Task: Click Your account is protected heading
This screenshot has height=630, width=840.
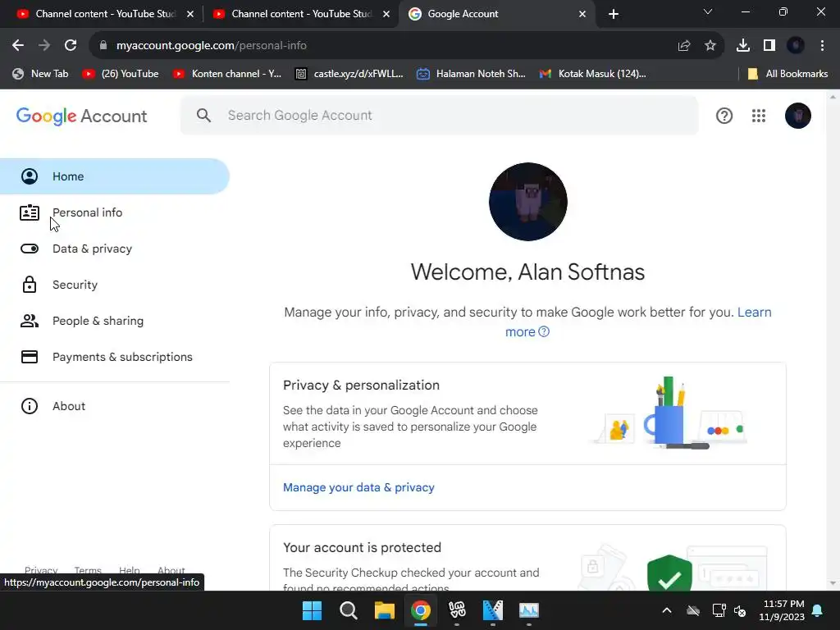Action: click(x=362, y=547)
